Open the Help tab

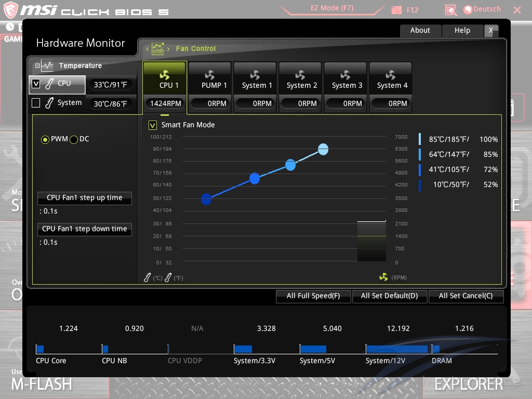[x=462, y=31]
